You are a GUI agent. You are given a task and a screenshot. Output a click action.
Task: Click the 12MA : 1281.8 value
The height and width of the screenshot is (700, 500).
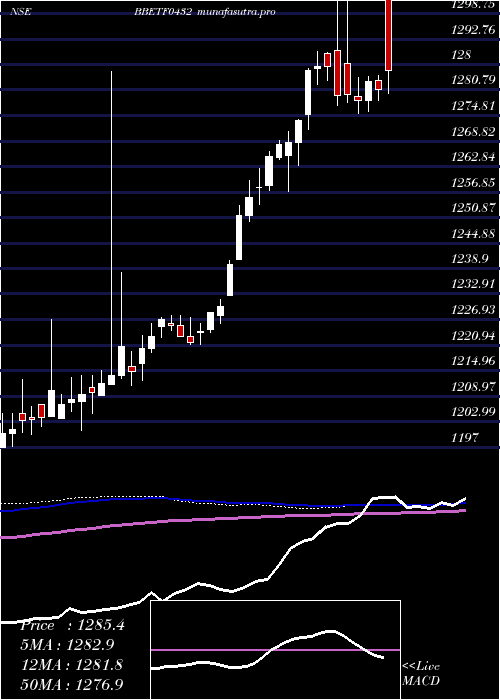[x=70, y=665]
